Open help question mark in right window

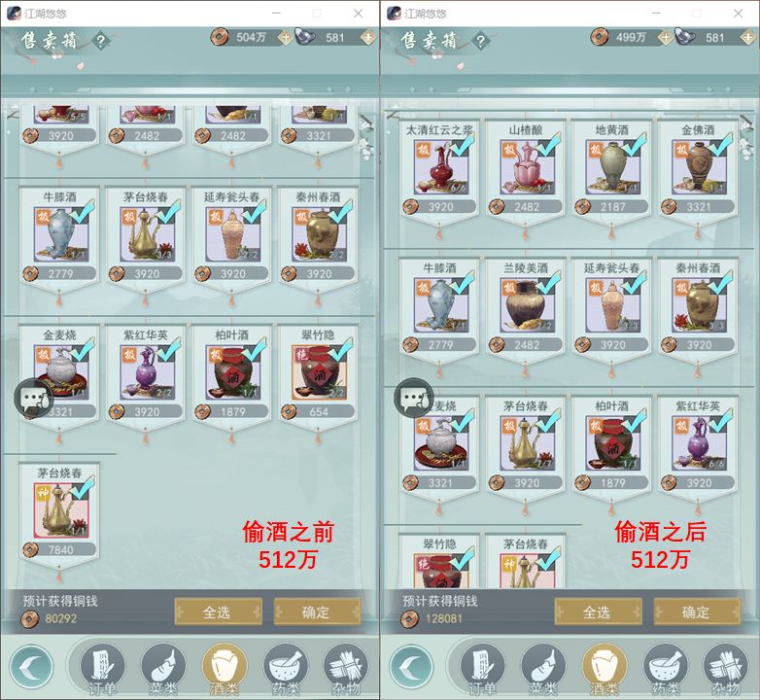point(480,41)
